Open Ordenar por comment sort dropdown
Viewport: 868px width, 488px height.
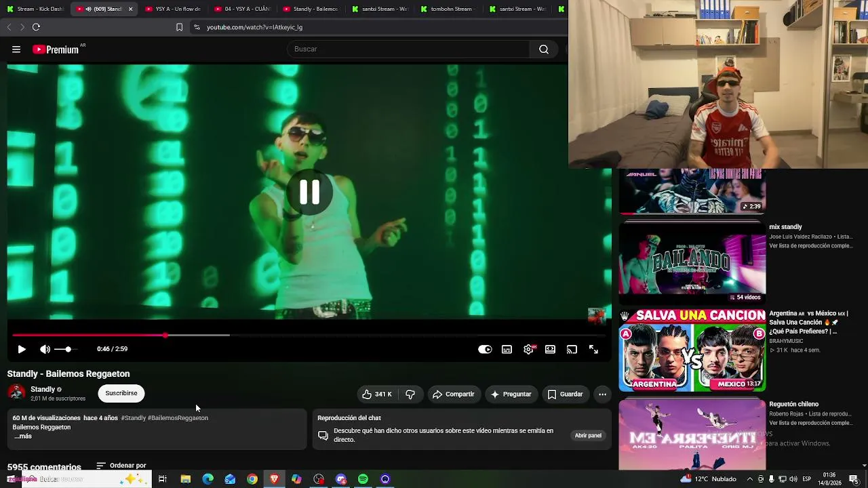point(121,466)
